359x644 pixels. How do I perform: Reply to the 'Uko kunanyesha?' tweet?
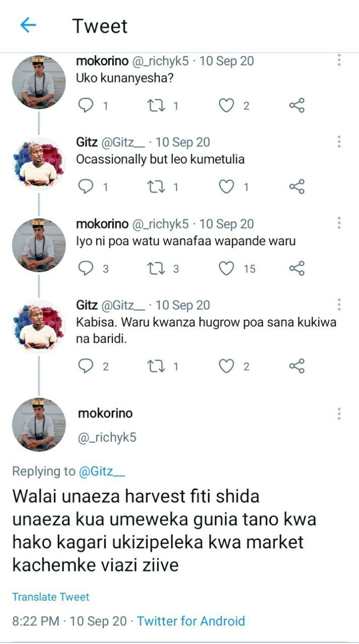click(x=87, y=106)
